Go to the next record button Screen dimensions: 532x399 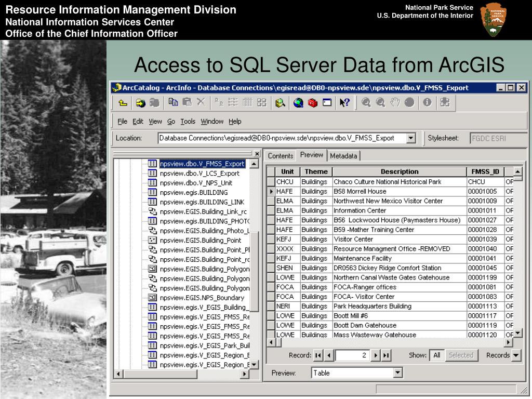click(376, 355)
